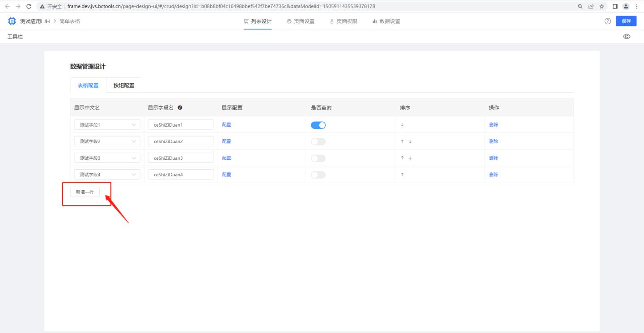Click the 显示中文名 column header
Viewport: 644px width, 333px height.
(87, 108)
